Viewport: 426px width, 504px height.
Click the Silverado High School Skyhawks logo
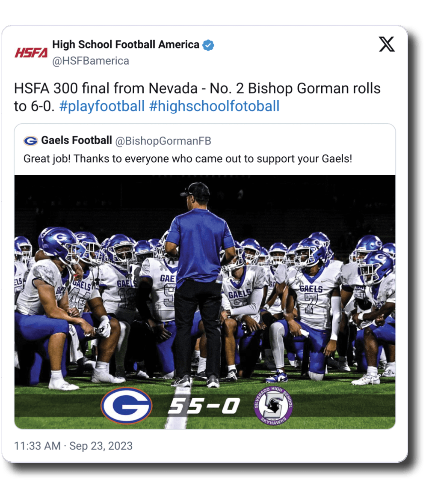tap(274, 406)
